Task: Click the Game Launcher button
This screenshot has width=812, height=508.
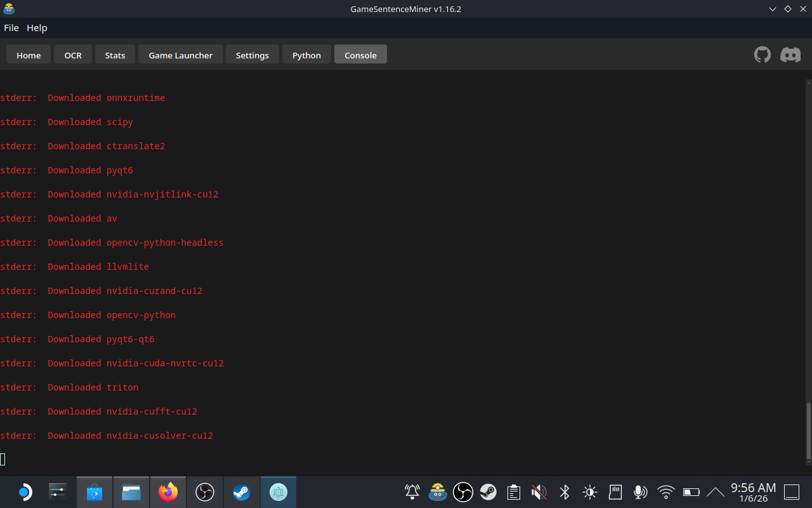Action: 180,55
